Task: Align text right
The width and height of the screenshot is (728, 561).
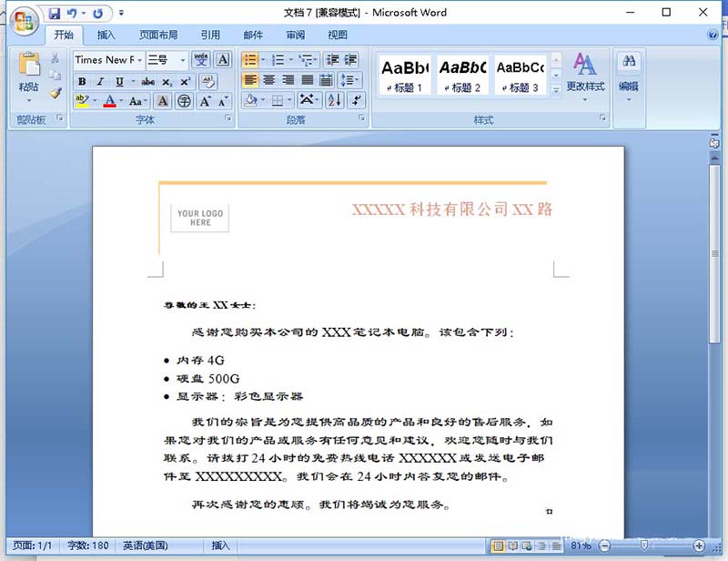Action: coord(288,80)
